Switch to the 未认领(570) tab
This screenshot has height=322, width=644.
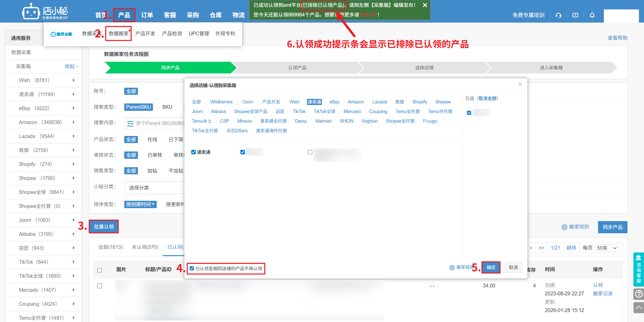[x=145, y=247]
